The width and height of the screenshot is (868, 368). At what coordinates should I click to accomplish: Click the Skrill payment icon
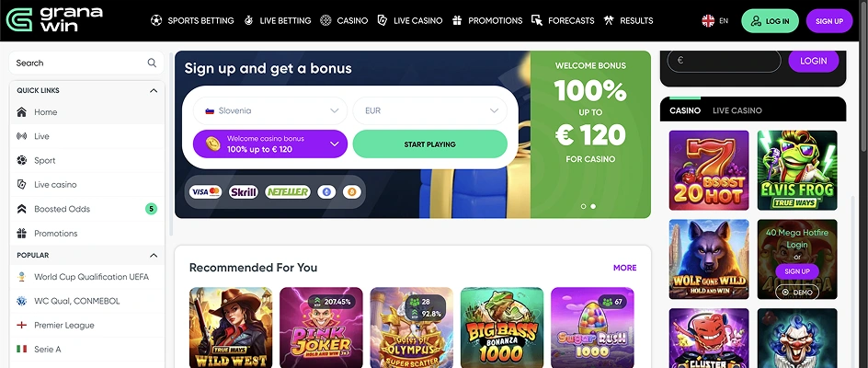pyautogui.click(x=244, y=192)
